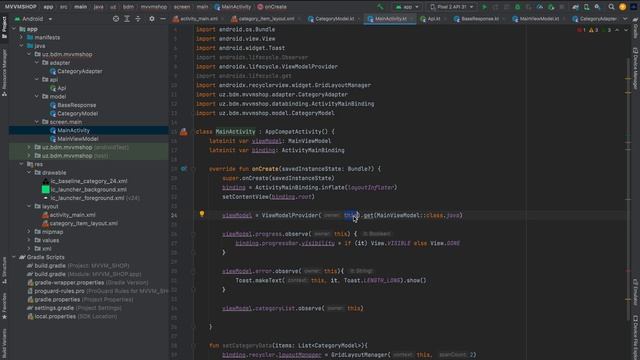Open the SDK Manager toolbar icon
The height and width of the screenshot is (360, 640).
[598, 7]
